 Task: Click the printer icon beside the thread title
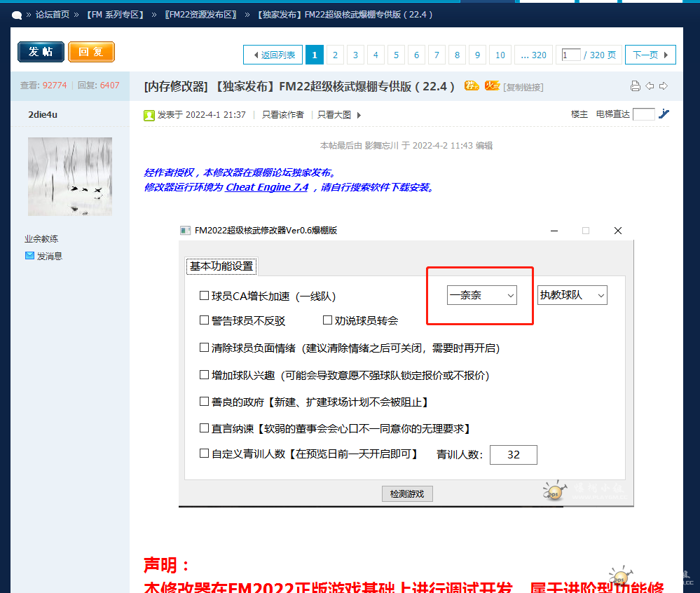(x=635, y=86)
